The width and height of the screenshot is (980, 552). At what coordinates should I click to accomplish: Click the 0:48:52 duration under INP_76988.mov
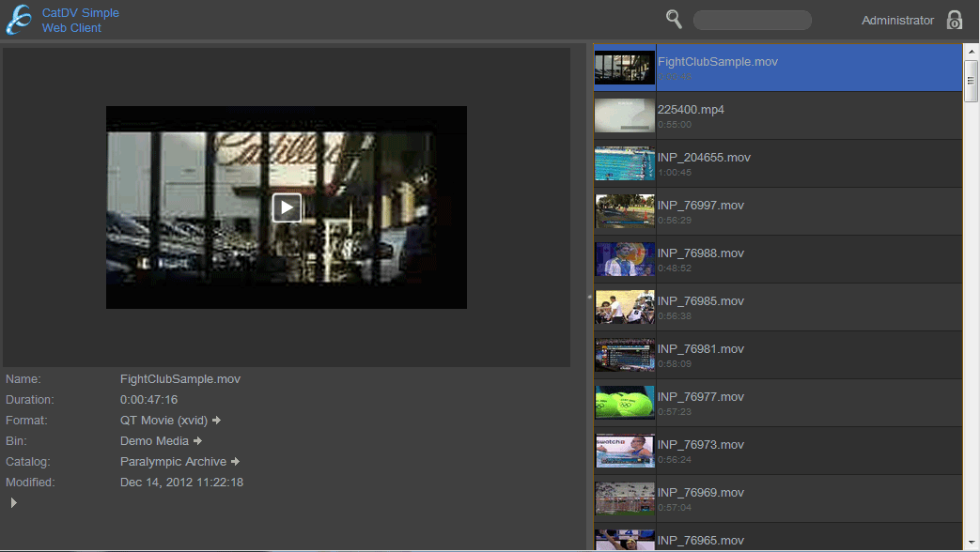pyautogui.click(x=675, y=268)
